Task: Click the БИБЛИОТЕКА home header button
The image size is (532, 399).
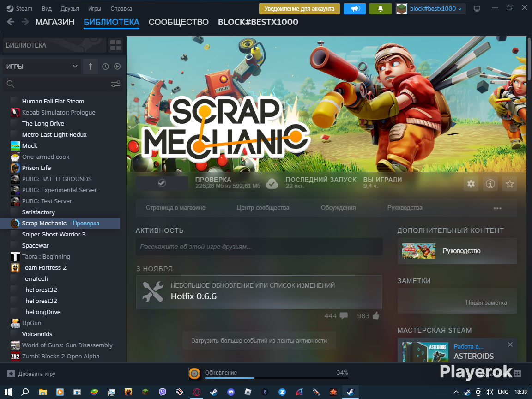Action: (54, 45)
